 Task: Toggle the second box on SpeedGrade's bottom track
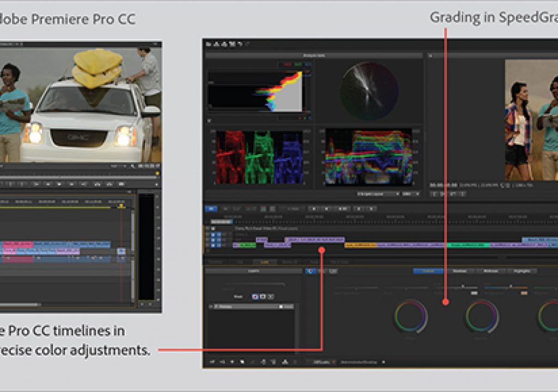pos(219,246)
